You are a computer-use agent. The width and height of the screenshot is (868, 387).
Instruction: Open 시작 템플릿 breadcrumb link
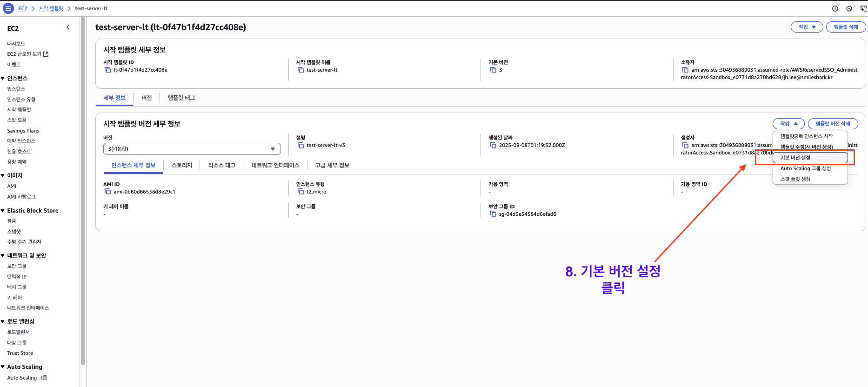point(51,8)
